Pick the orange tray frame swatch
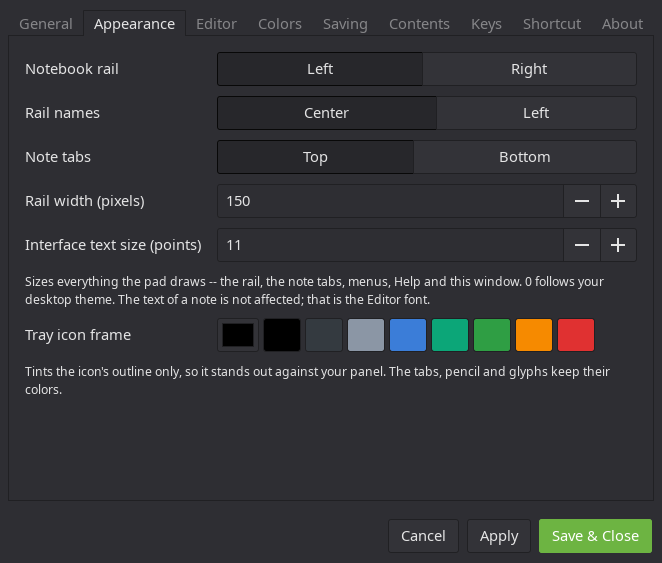 click(x=534, y=335)
